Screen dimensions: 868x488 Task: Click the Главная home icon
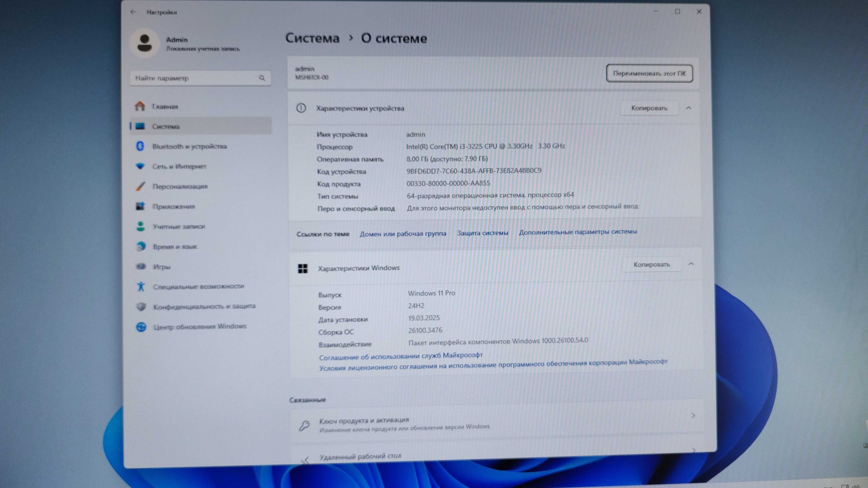coord(140,106)
